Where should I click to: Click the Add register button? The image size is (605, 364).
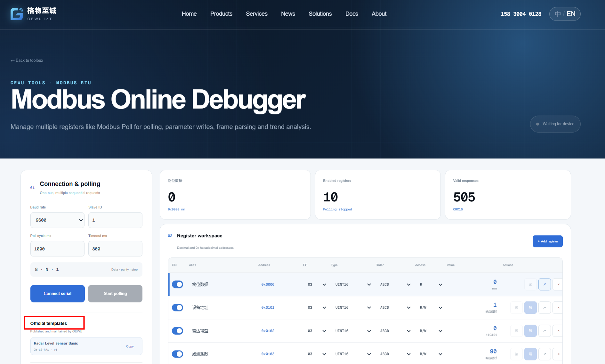[x=548, y=241]
